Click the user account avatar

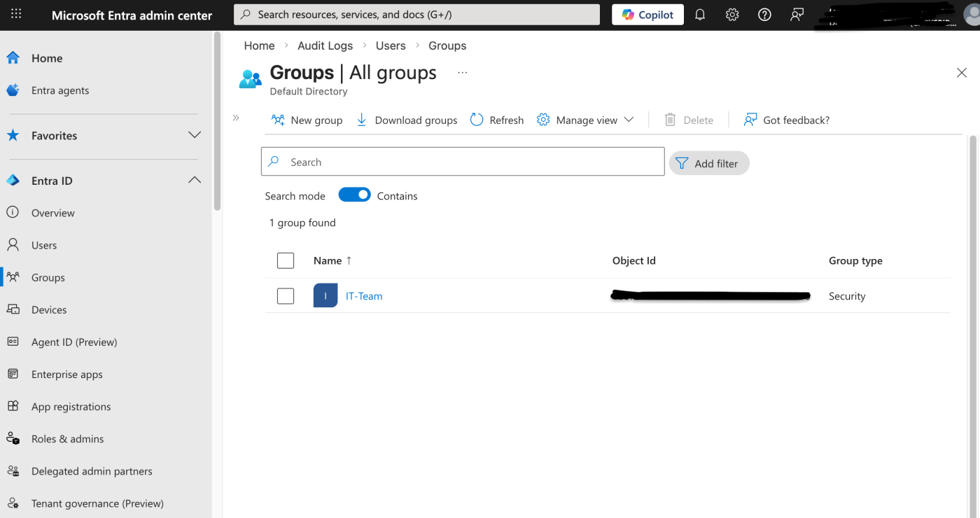972,15
